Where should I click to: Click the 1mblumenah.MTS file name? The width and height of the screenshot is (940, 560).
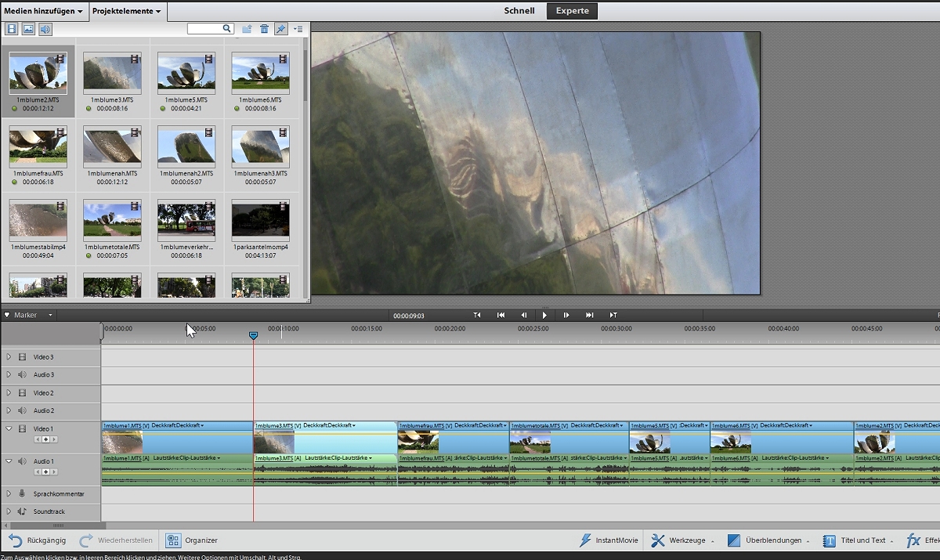tap(113, 173)
